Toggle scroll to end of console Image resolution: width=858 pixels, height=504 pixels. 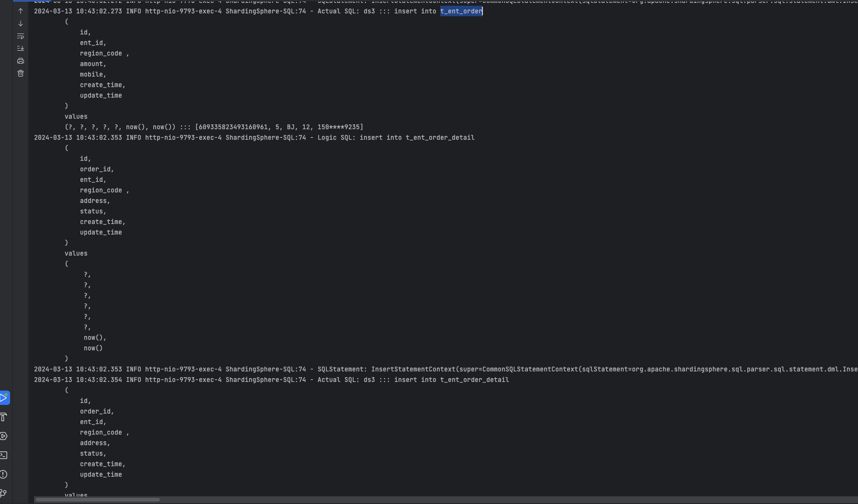(x=21, y=48)
